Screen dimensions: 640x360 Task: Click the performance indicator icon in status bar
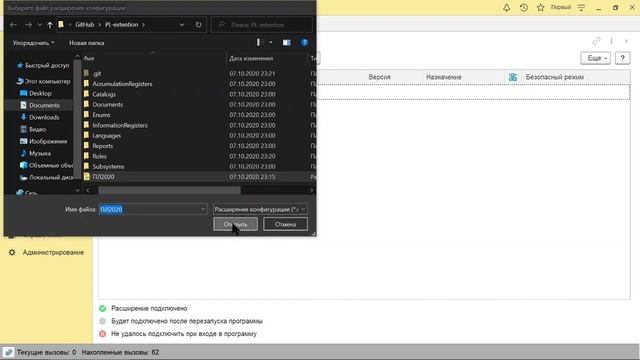click(8, 352)
